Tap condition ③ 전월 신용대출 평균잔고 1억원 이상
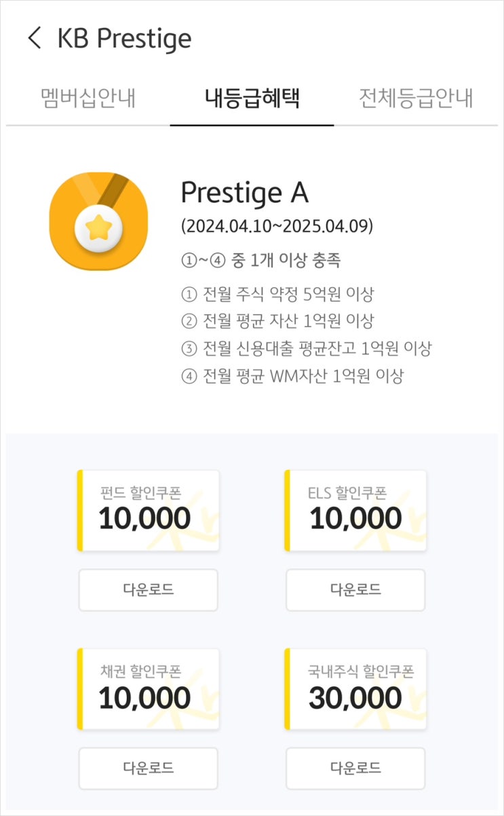The width and height of the screenshot is (504, 816). pyautogui.click(x=306, y=348)
